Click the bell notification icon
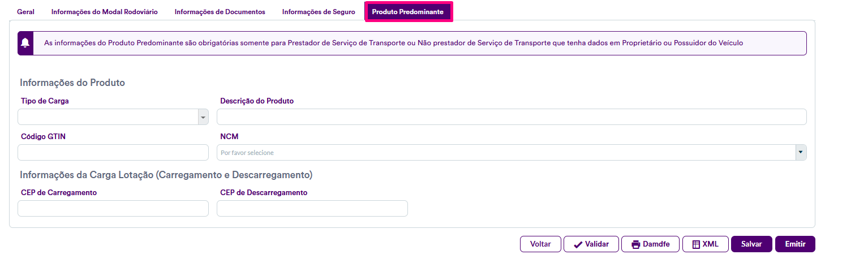 [25, 43]
